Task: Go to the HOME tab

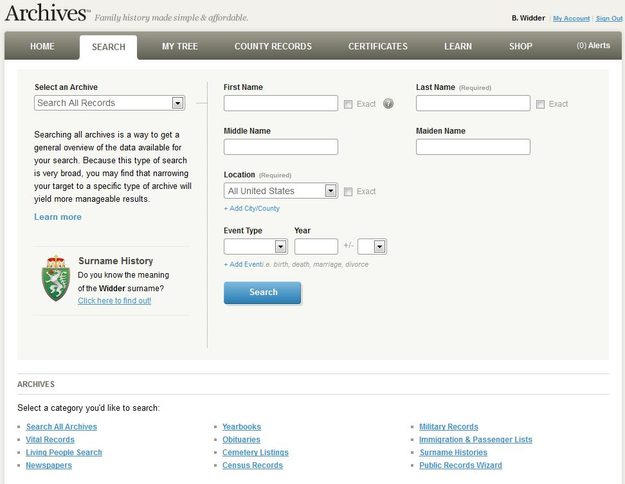Action: [x=42, y=46]
